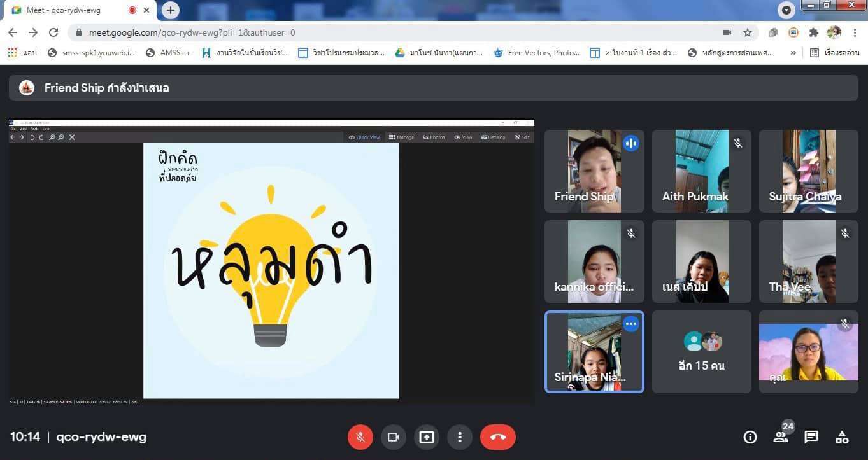The image size is (868, 460).
Task: Unmute the microphone in the call bar
Action: 360,437
